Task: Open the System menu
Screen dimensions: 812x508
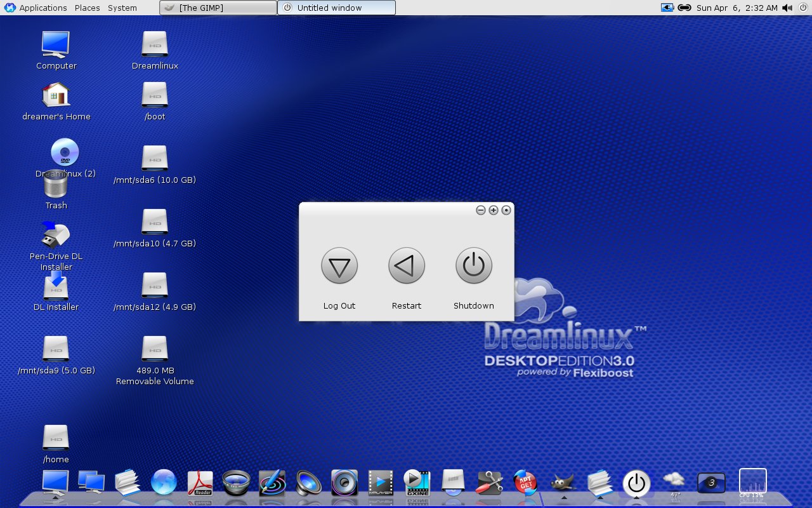Action: tap(122, 8)
